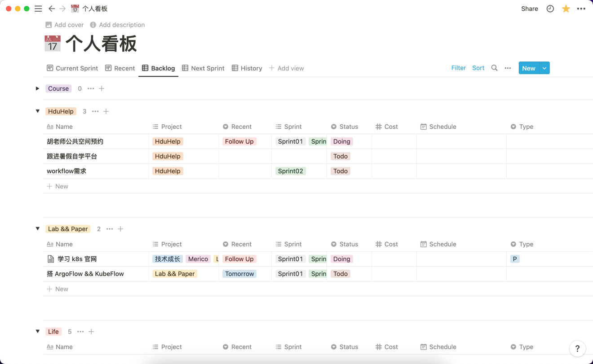Navigate back with the back arrow
The image size is (593, 364).
coord(52,9)
